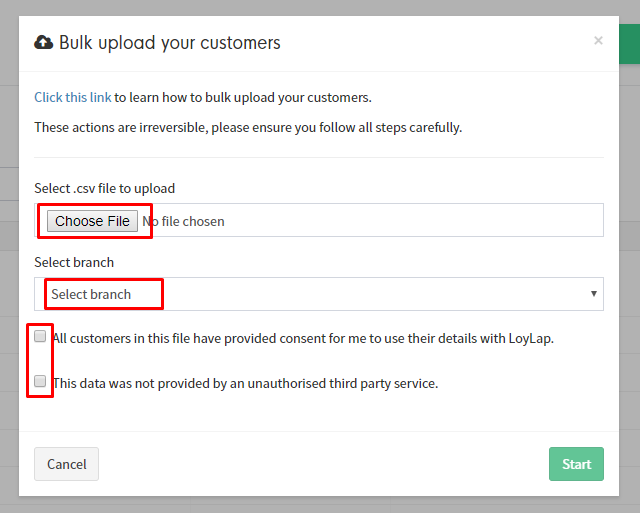Screen dimensions: 640x513
Task: Cancel the bulk upload
Action: click(x=67, y=464)
